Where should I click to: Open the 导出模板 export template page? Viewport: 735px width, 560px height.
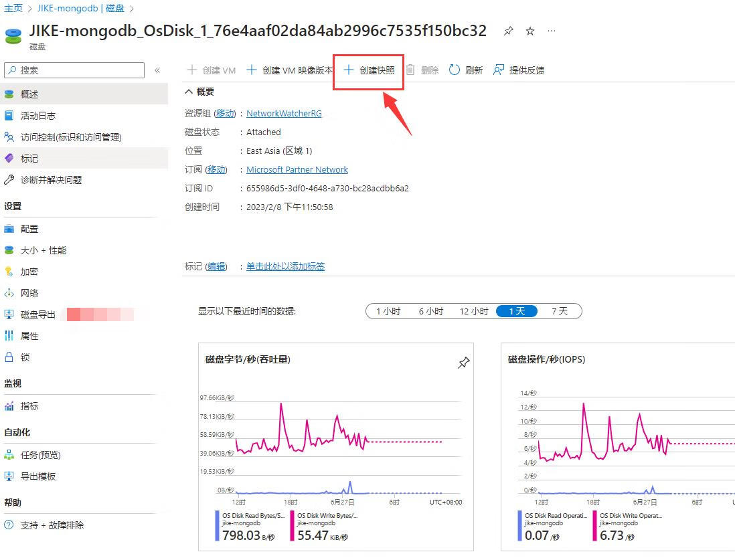click(x=84, y=476)
